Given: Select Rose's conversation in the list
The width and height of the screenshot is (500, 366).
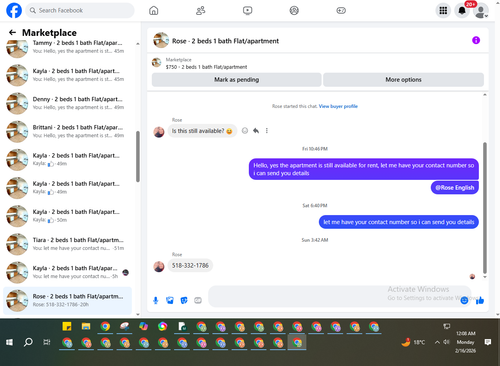Looking at the screenshot, I should tap(67, 300).
